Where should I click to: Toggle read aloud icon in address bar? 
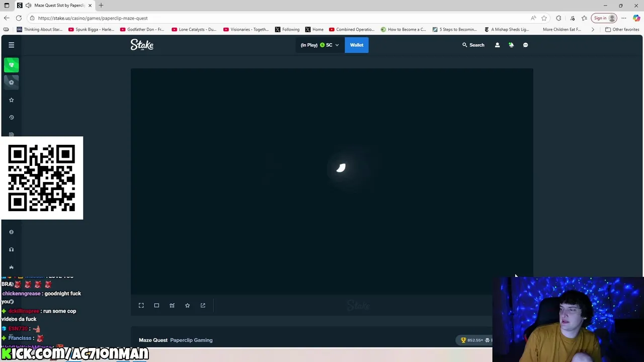(533, 18)
